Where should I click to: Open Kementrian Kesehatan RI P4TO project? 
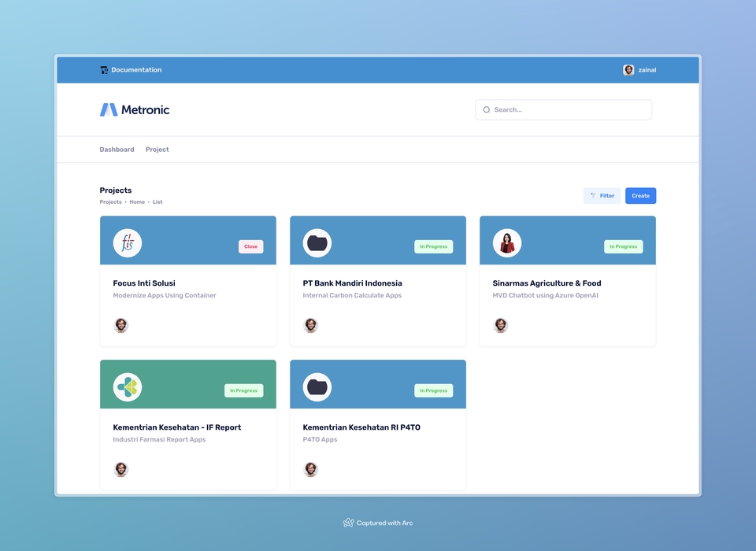click(x=361, y=427)
